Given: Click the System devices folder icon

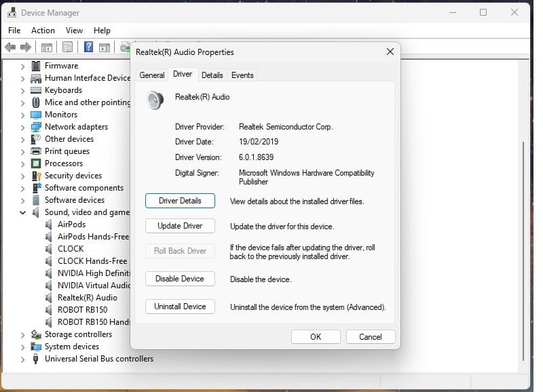Looking at the screenshot, I should pyautogui.click(x=36, y=347).
